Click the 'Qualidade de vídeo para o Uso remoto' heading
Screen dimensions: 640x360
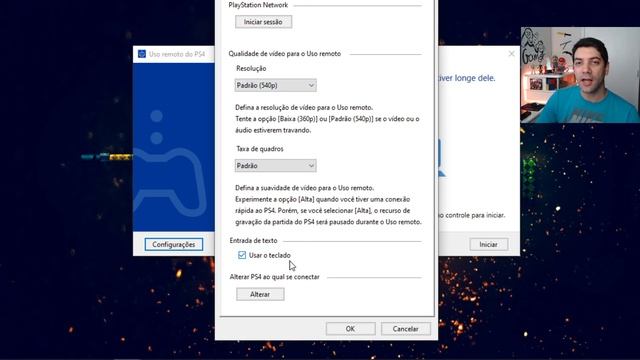pyautogui.click(x=284, y=53)
